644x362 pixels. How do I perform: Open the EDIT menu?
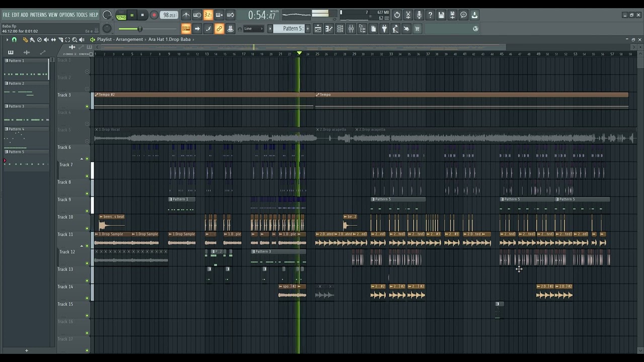(16, 15)
